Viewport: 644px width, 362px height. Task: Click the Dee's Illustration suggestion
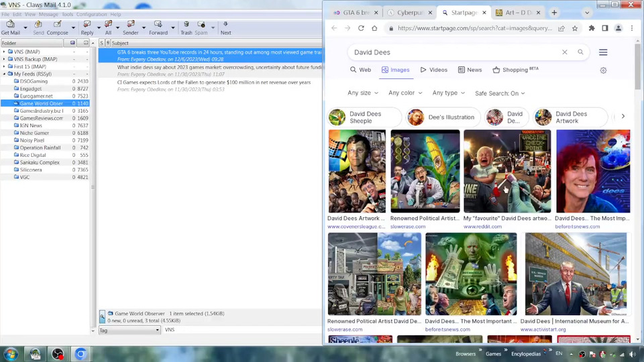tap(443, 117)
